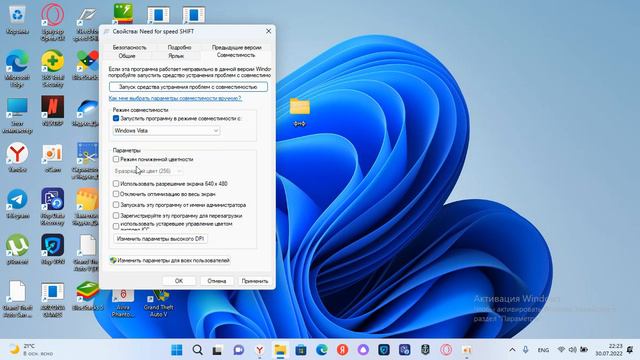The width and height of the screenshot is (640, 360).
Task: Open the BlueStacks desktop shortcut at bottom
Action: coord(87,296)
